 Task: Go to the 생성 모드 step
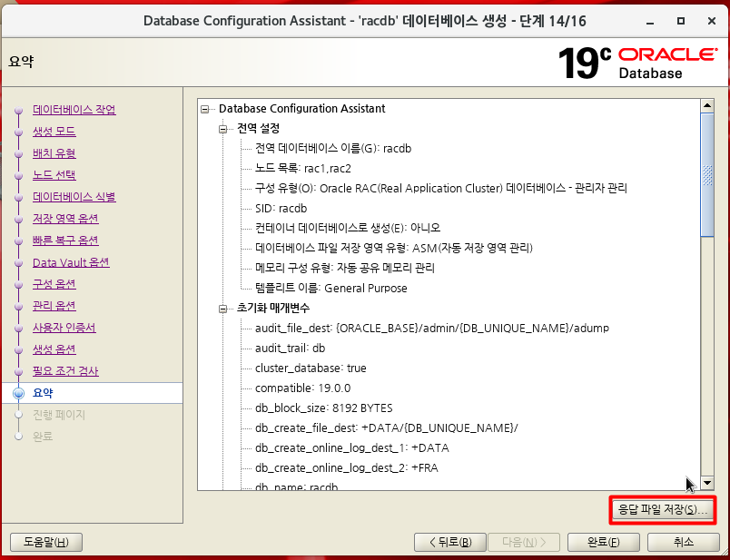(54, 132)
